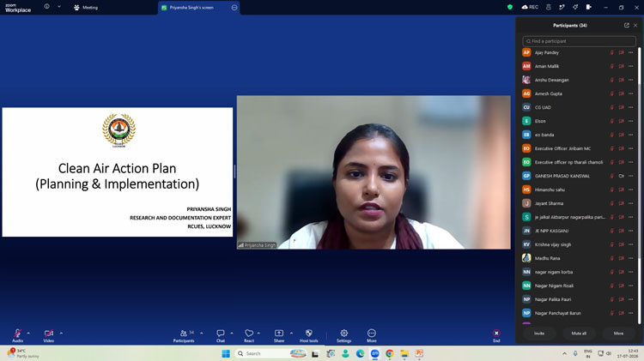The width and height of the screenshot is (644, 361).
Task: Click the Windows taskbar Search box
Action: (x=271, y=353)
